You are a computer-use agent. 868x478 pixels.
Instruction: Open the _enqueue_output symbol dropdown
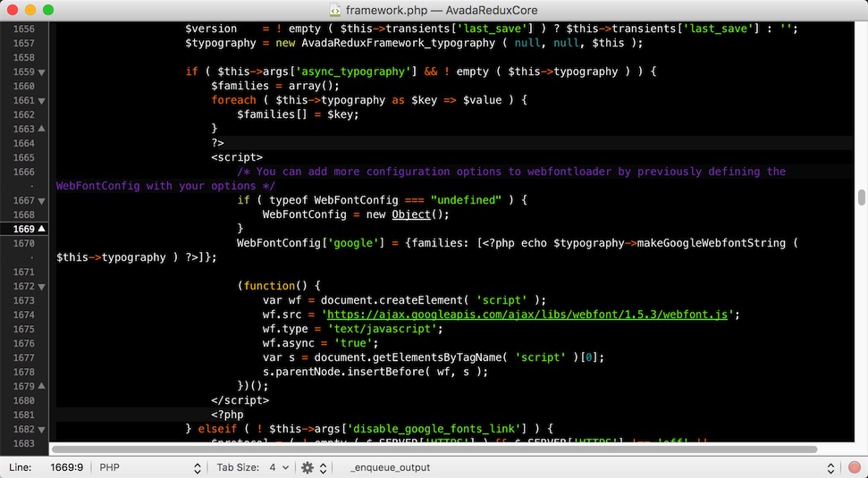590,467
